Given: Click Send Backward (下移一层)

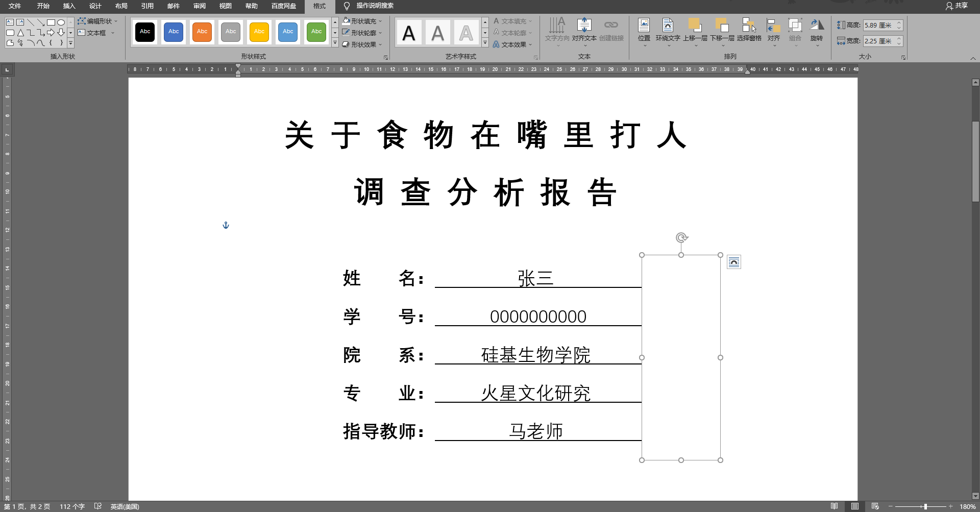Looking at the screenshot, I should pyautogui.click(x=722, y=33).
